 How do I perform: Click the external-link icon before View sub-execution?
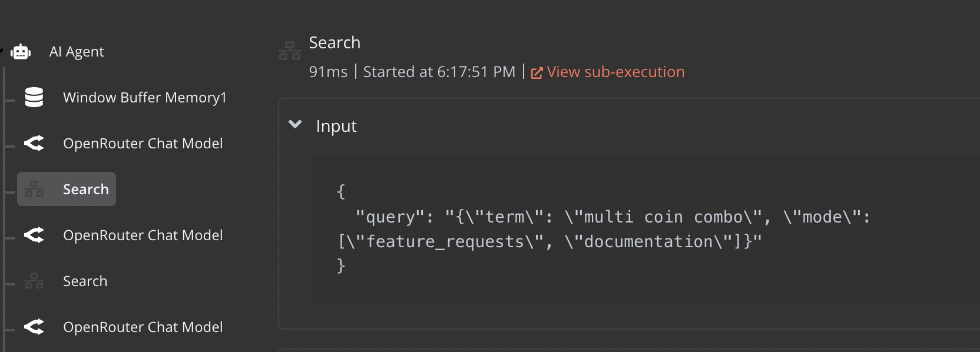537,73
